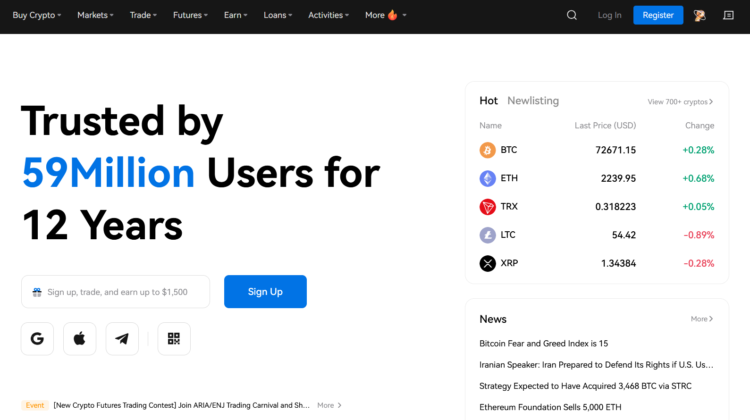
Task: Click the search magnifier icon
Action: 572,15
